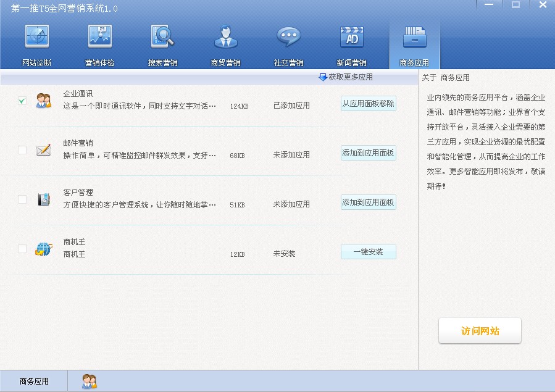Open the 获取更多应用 link
This screenshot has height=392, width=555.
346,77
